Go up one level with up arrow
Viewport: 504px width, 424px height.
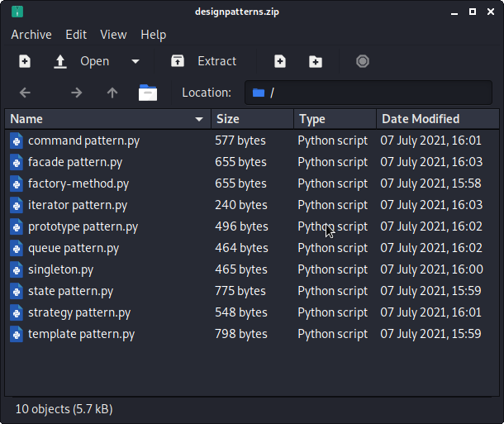tap(112, 93)
